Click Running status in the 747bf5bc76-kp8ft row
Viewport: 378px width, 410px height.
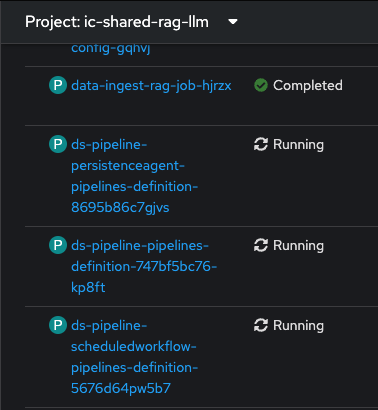pos(298,246)
